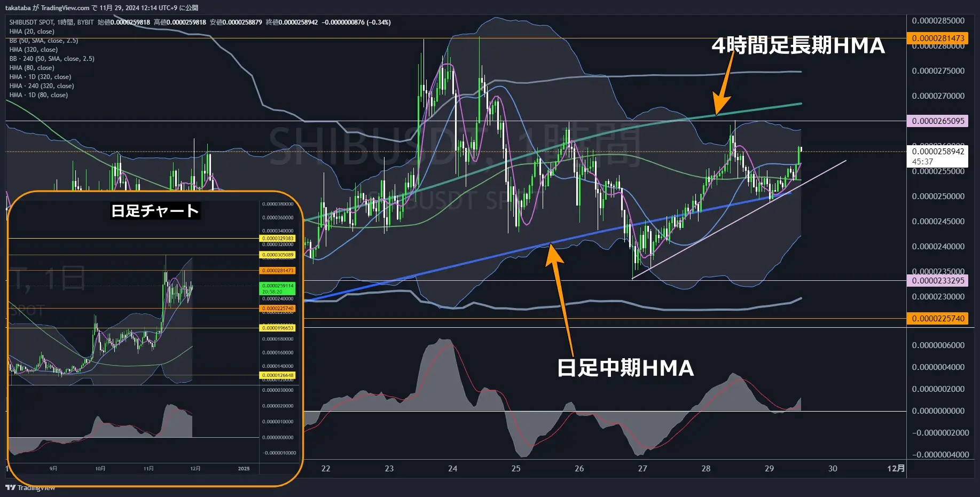
Task: Click the TradingView logo at bottom left
Action: pos(30,487)
